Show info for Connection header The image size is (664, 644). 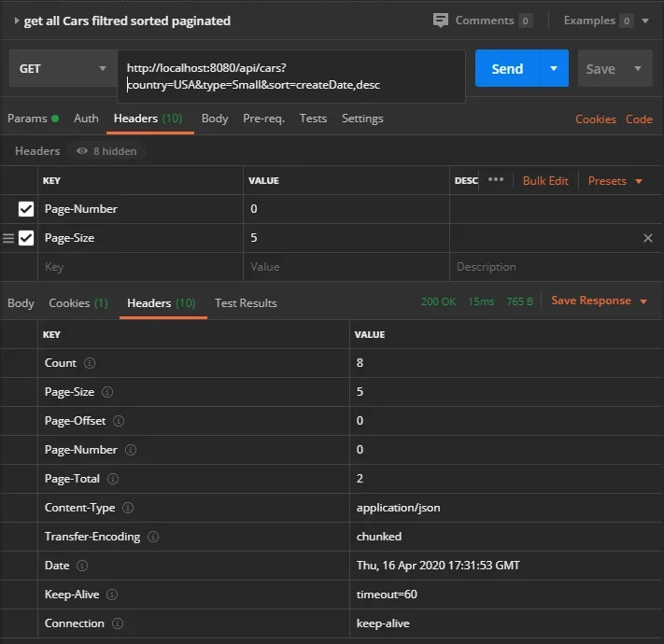click(x=118, y=623)
